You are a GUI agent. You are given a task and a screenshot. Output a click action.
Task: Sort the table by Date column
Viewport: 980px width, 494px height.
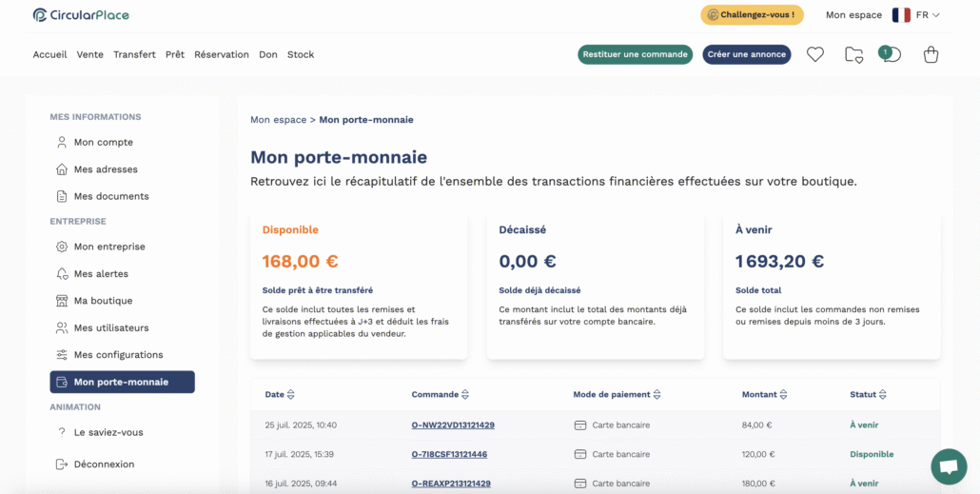click(280, 395)
